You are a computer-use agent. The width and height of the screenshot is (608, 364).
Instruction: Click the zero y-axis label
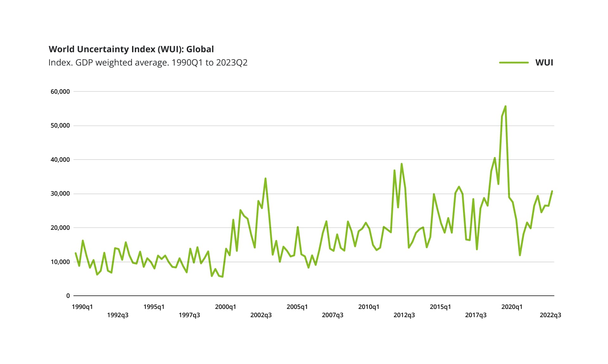pyautogui.click(x=68, y=296)
